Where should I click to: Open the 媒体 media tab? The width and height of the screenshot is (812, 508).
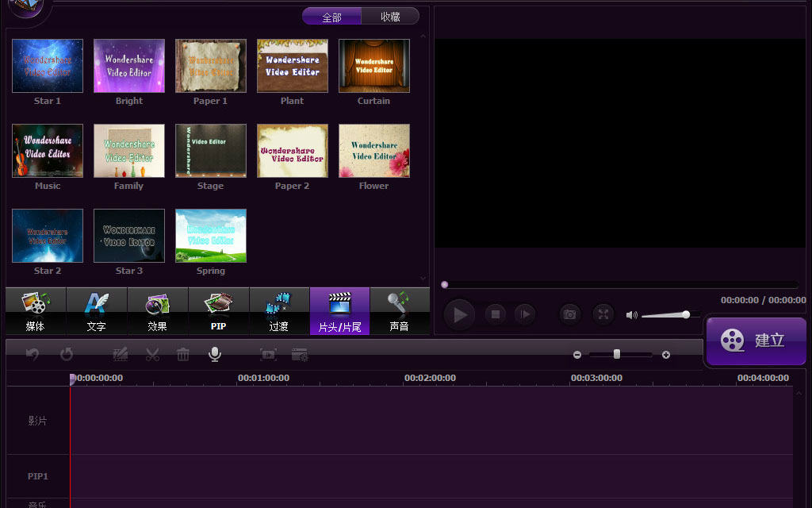pos(36,311)
